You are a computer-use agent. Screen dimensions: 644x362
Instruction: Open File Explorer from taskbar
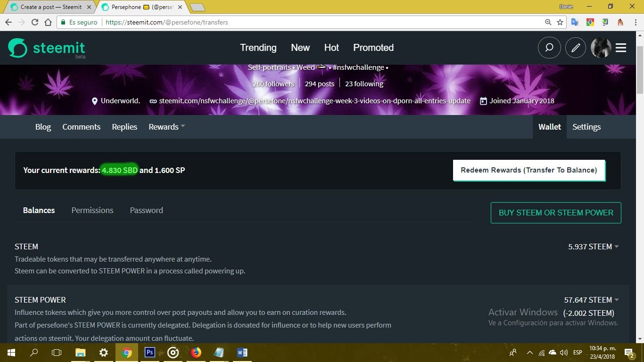pyautogui.click(x=80, y=353)
